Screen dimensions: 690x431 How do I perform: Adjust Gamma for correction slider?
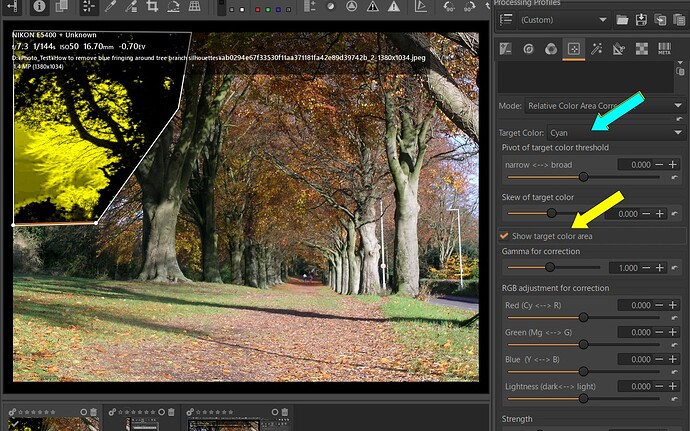[550, 267]
